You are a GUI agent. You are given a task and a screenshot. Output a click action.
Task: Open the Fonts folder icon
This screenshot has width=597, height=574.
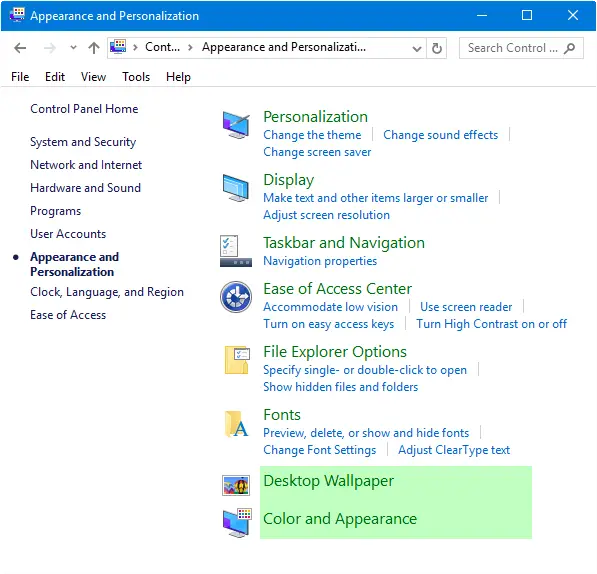click(236, 424)
